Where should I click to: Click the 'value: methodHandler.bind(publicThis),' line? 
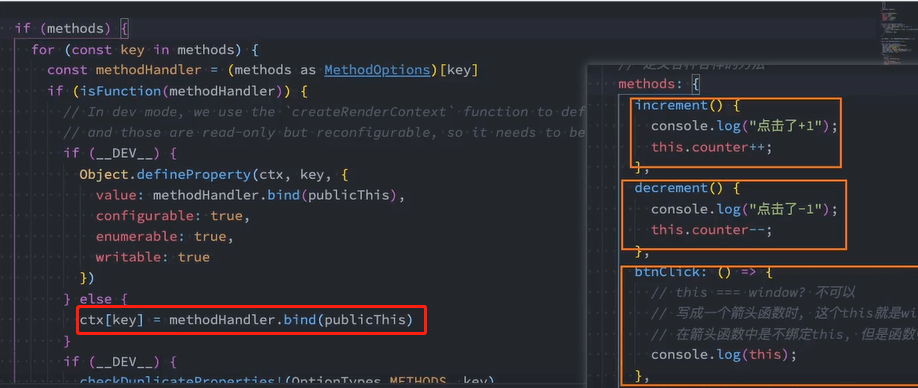pyautogui.click(x=251, y=195)
